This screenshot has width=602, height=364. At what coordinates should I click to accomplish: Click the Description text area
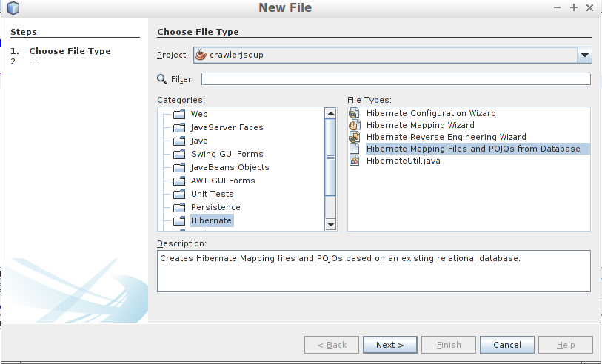(374, 272)
